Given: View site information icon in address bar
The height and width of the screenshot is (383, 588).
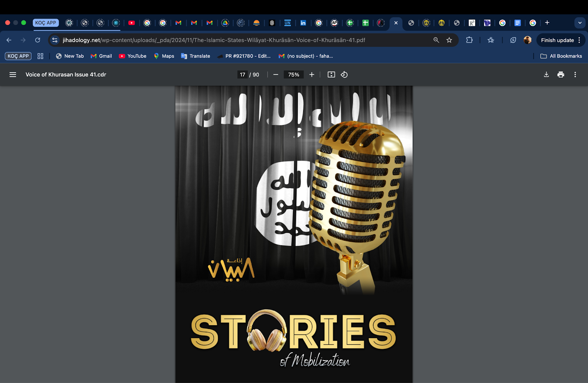Looking at the screenshot, I should (x=55, y=40).
